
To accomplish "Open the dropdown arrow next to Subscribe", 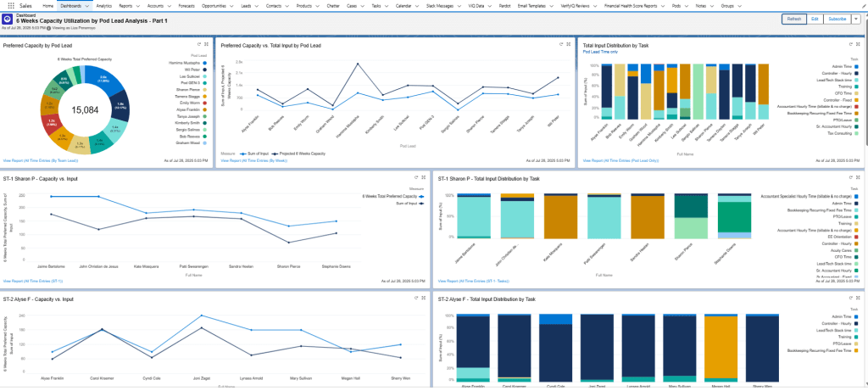I will 855,19.
